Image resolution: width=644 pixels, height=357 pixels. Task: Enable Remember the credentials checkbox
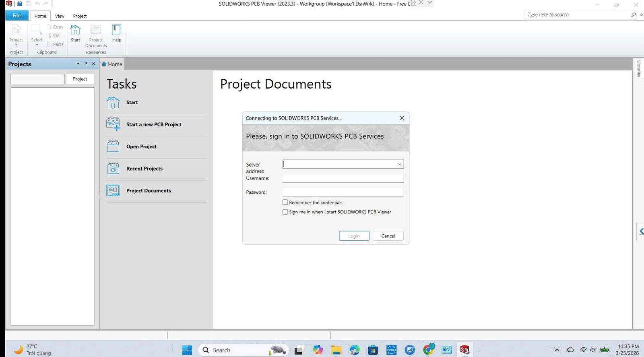pyautogui.click(x=285, y=202)
